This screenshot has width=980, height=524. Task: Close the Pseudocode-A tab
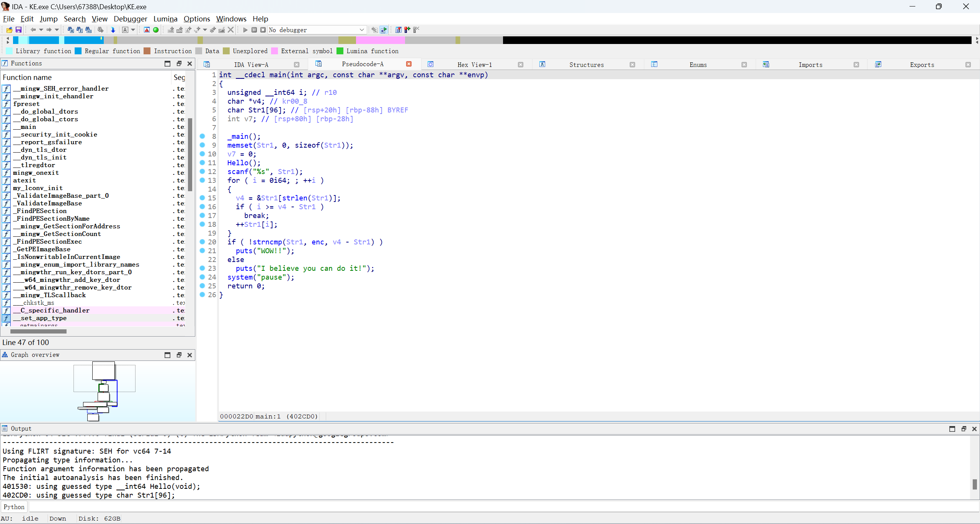[x=409, y=64]
